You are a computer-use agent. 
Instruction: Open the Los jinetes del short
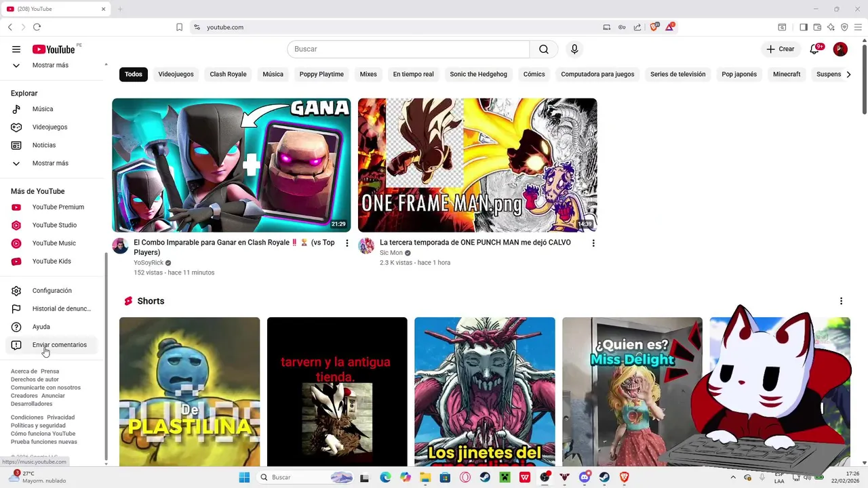point(484,392)
